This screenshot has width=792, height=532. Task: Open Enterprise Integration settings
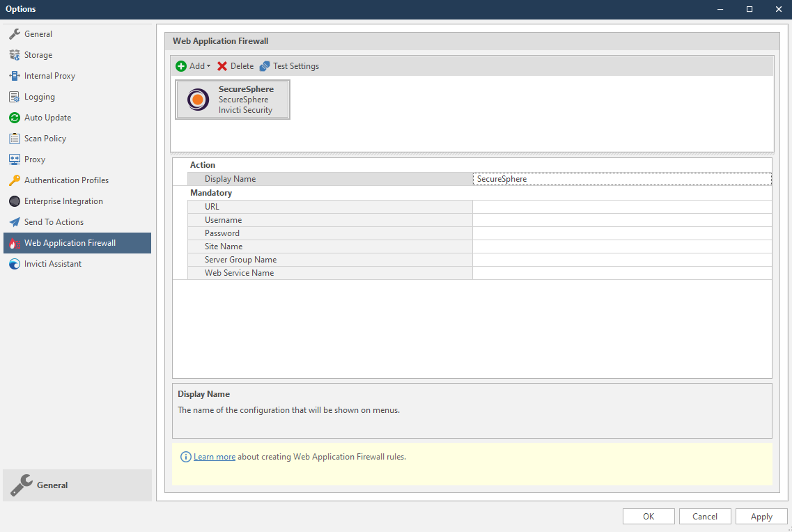point(15,201)
